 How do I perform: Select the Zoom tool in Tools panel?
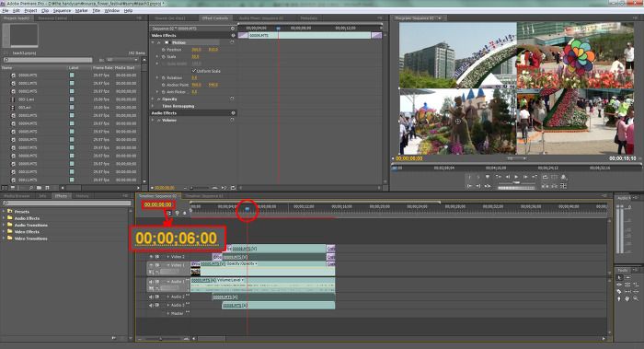637,299
